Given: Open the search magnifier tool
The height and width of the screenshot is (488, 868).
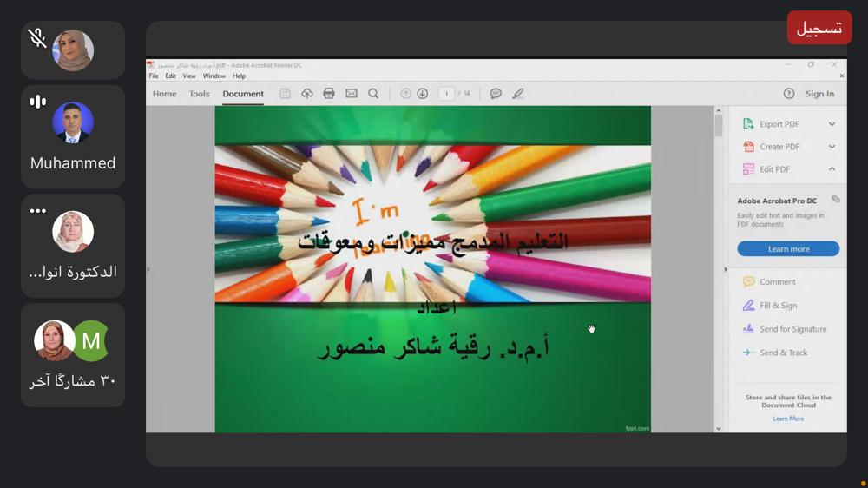Looking at the screenshot, I should tap(373, 94).
